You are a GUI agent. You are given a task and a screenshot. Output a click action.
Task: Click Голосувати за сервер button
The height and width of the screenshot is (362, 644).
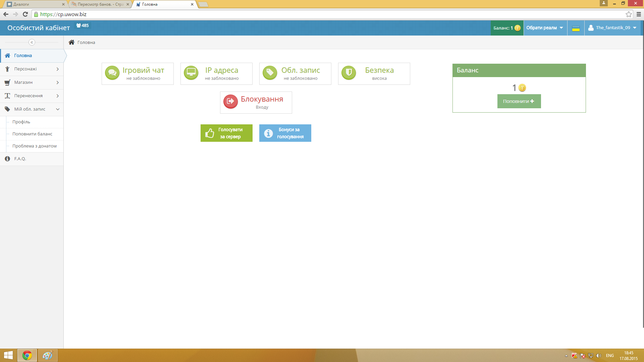coord(226,133)
